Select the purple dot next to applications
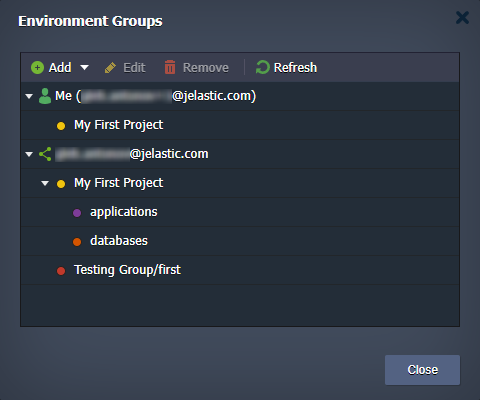Image resolution: width=480 pixels, height=400 pixels. pyautogui.click(x=77, y=213)
